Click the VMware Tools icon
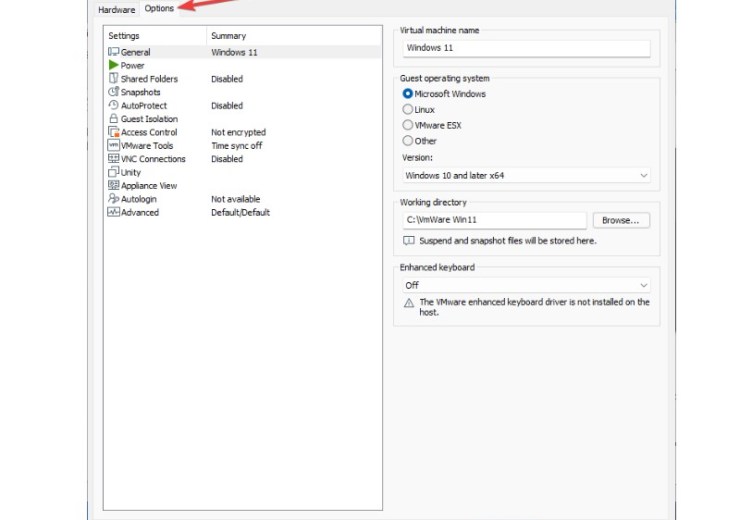740x520 pixels. pyautogui.click(x=113, y=145)
